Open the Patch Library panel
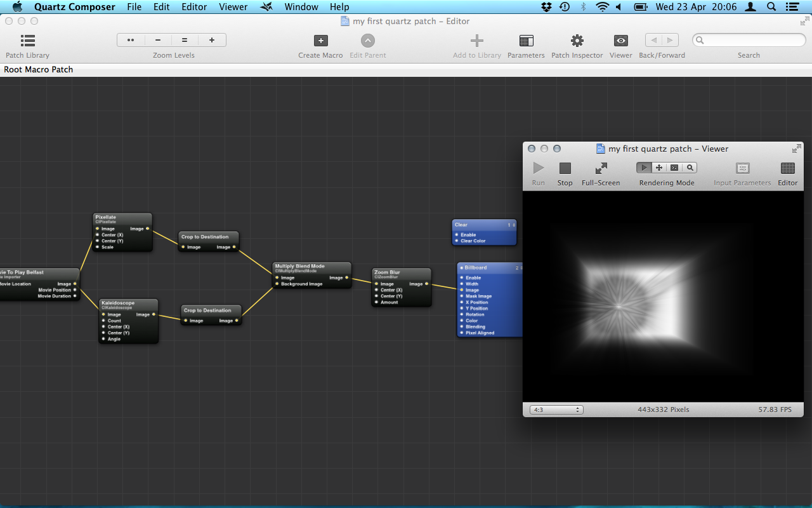Screen dimensions: 812x508 click(x=27, y=41)
